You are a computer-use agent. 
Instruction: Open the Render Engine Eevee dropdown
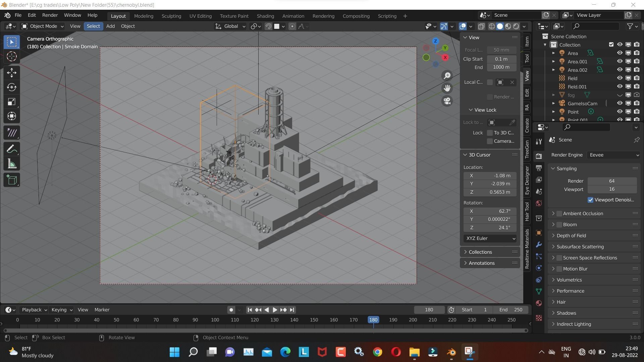tap(613, 155)
